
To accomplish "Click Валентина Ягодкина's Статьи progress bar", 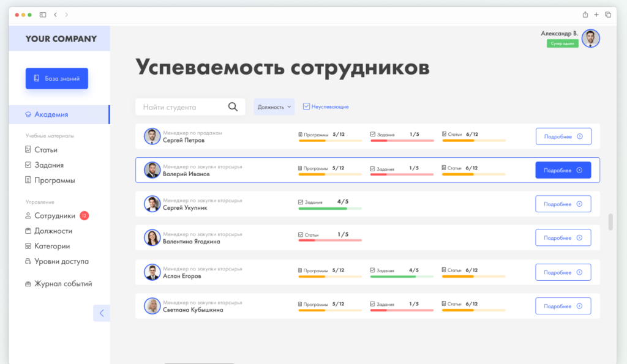I will point(330,240).
